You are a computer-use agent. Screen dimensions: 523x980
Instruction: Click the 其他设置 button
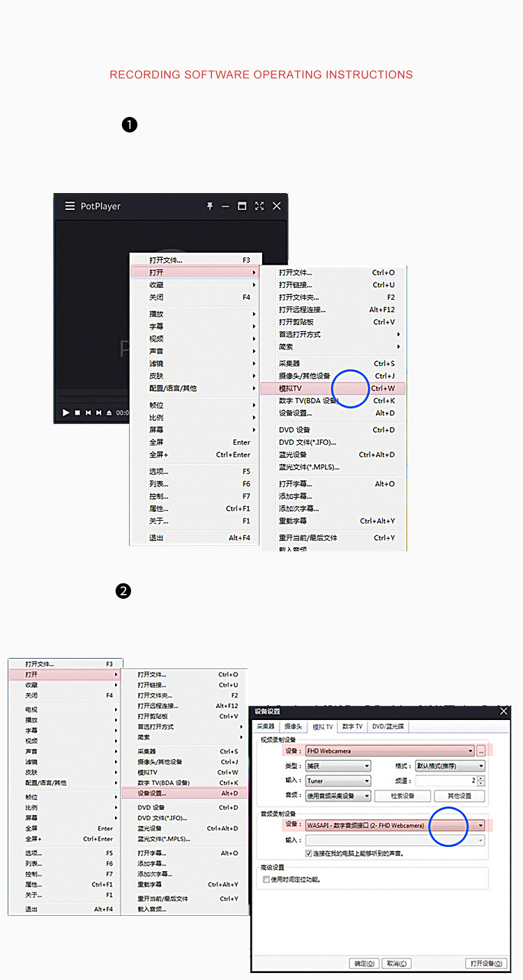click(x=460, y=796)
